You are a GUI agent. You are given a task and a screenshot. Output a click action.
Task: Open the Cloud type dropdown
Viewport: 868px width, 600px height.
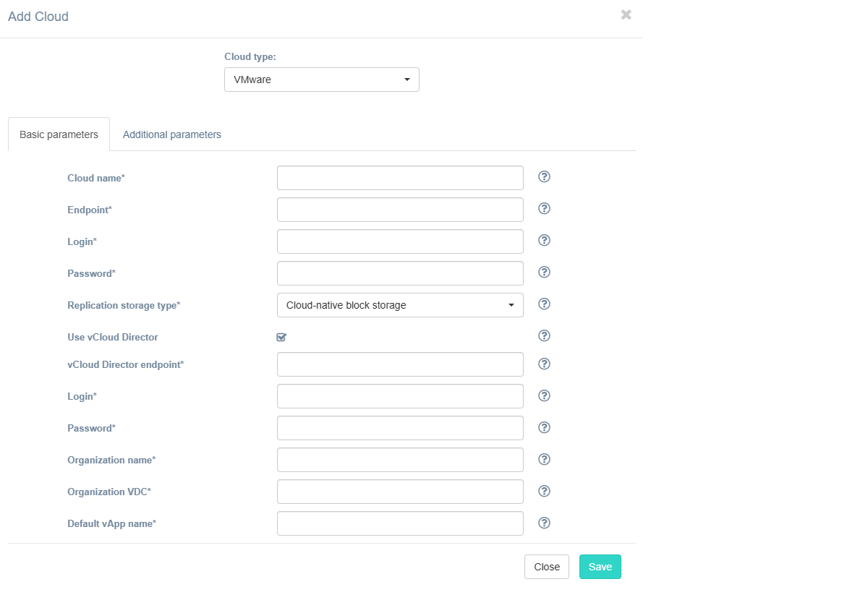pyautogui.click(x=321, y=80)
